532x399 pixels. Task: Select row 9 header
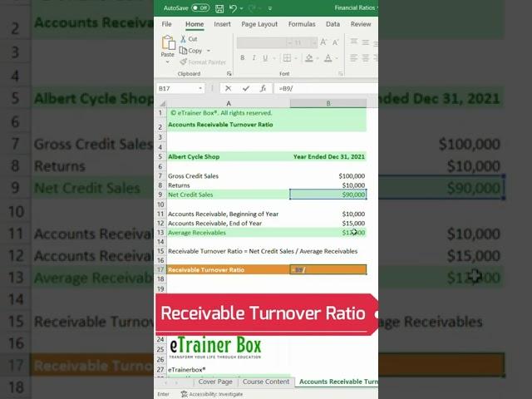(x=160, y=195)
